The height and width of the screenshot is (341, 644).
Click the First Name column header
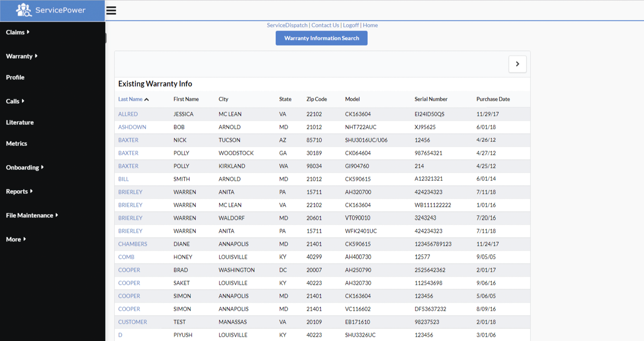pyautogui.click(x=186, y=99)
